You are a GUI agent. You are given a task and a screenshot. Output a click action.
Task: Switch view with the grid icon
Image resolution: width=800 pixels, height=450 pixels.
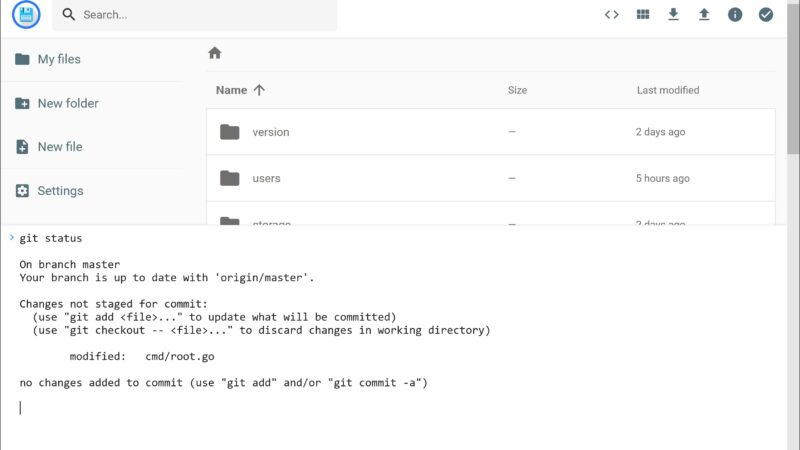click(x=643, y=14)
